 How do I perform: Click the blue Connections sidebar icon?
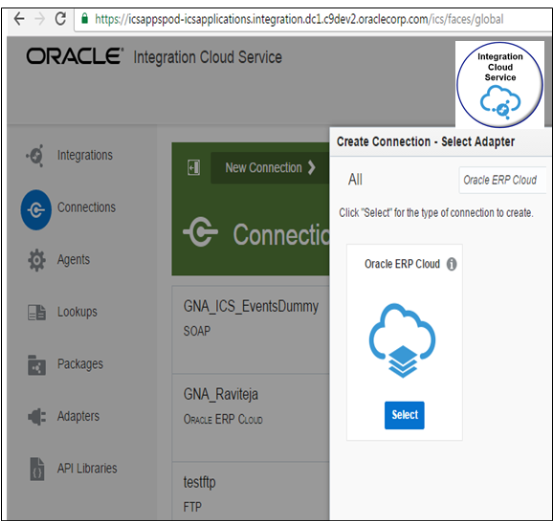click(x=36, y=210)
